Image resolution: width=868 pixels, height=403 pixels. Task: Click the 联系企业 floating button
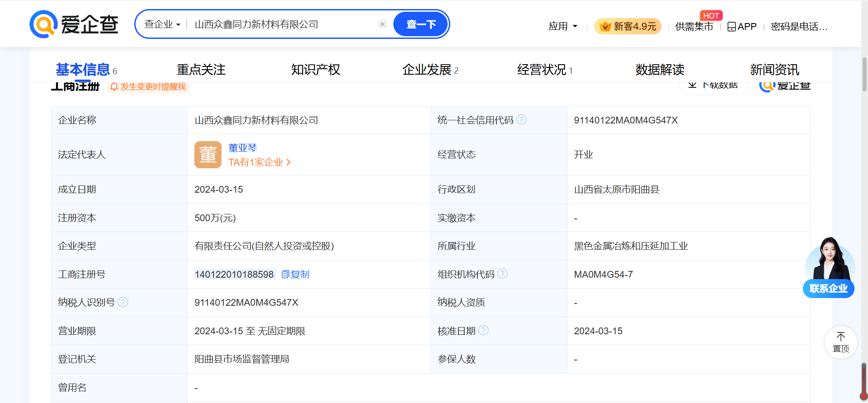pyautogui.click(x=829, y=289)
